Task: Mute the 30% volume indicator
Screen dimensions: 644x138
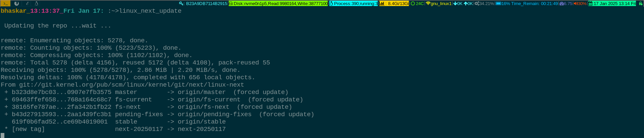Action: pyautogui.click(x=580, y=3)
